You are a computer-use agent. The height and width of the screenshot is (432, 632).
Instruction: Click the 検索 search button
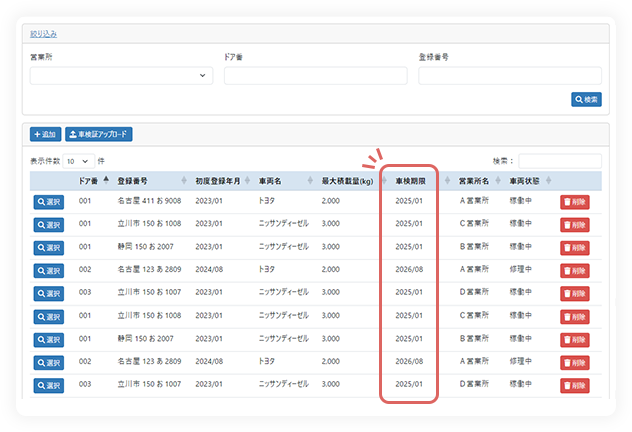click(x=586, y=99)
